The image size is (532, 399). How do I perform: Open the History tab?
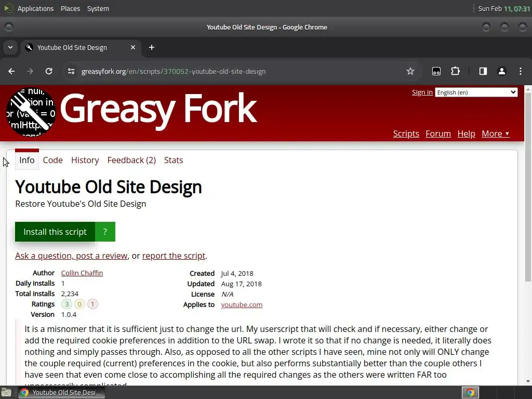coord(85,160)
